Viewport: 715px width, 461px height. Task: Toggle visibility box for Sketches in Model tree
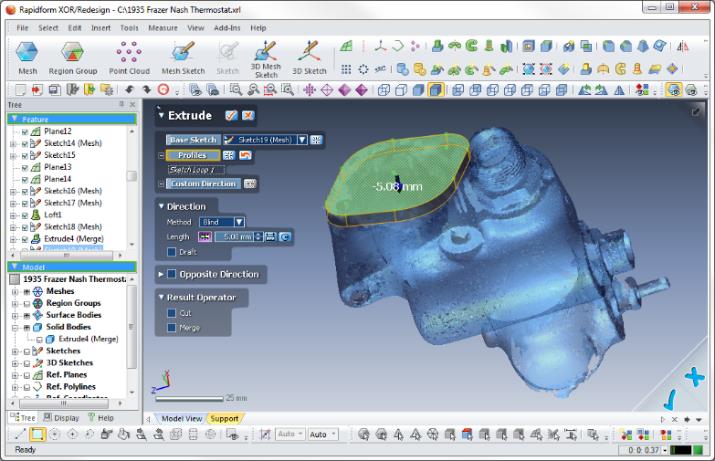27,351
